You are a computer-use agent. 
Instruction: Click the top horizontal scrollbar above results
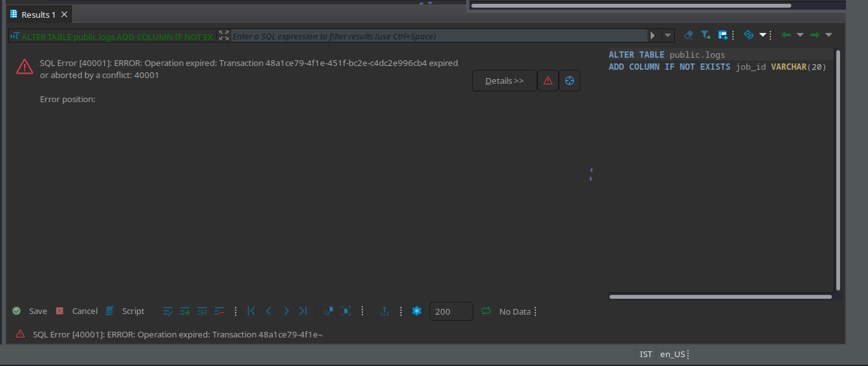tap(631, 5)
